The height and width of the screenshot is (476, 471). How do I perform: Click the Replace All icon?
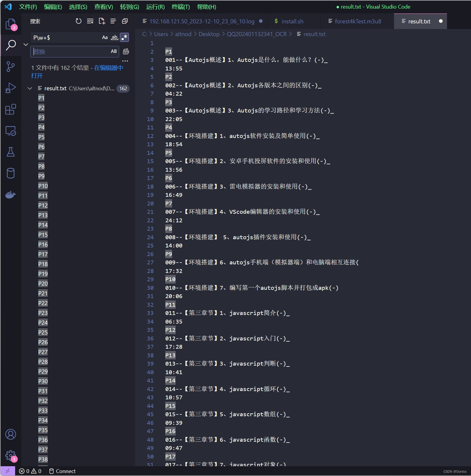(126, 51)
